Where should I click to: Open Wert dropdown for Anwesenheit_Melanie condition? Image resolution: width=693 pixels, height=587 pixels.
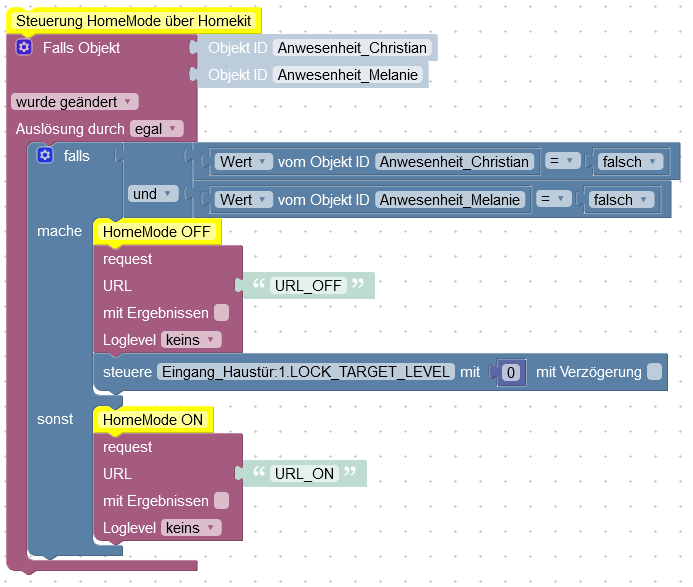(243, 199)
